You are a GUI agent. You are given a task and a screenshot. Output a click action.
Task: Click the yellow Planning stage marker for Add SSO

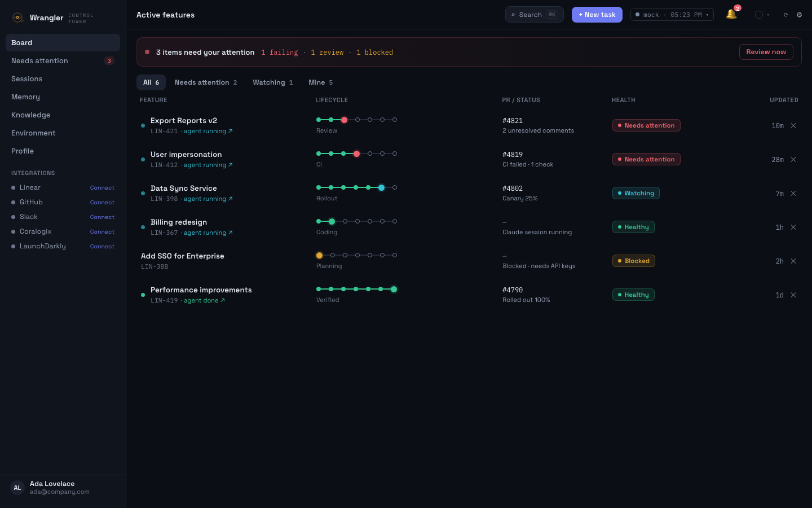pos(319,255)
